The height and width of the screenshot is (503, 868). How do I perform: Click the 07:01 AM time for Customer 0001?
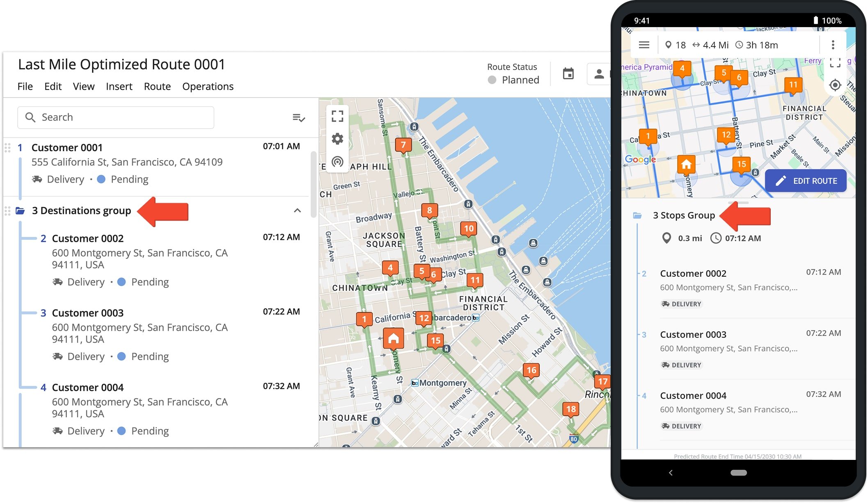point(282,146)
